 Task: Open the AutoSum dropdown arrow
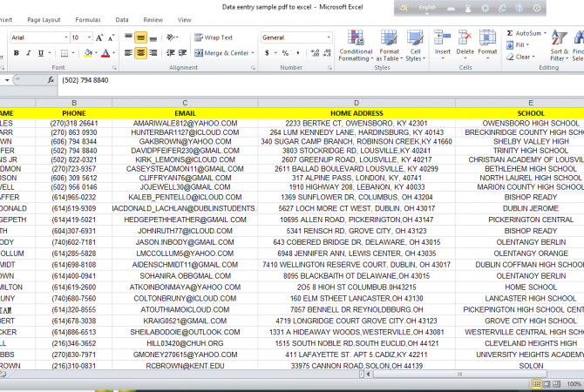(x=546, y=33)
